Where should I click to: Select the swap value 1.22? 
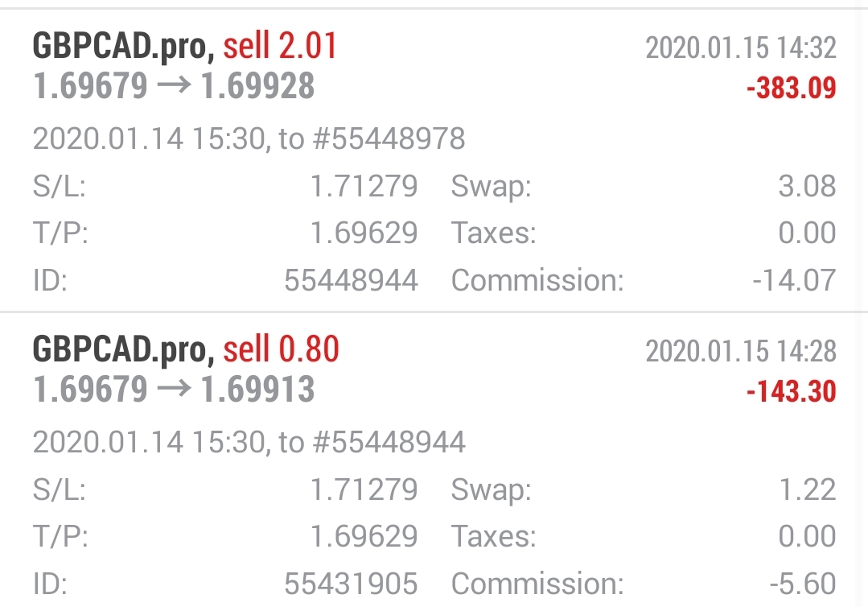[x=807, y=489]
